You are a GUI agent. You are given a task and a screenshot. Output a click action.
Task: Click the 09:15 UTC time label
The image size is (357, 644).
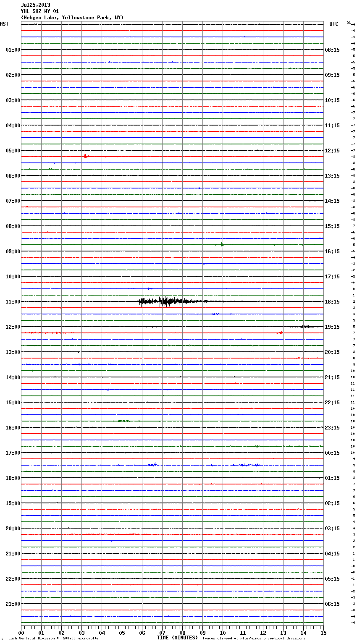[x=332, y=75]
